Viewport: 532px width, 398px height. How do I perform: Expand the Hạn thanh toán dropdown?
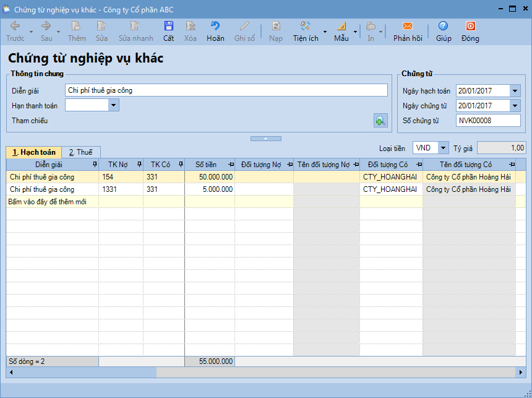pos(113,105)
